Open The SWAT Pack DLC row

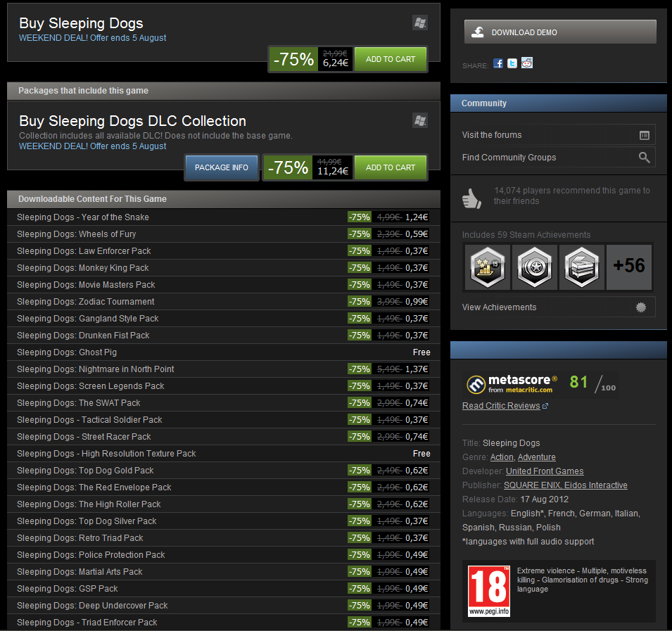pos(223,403)
